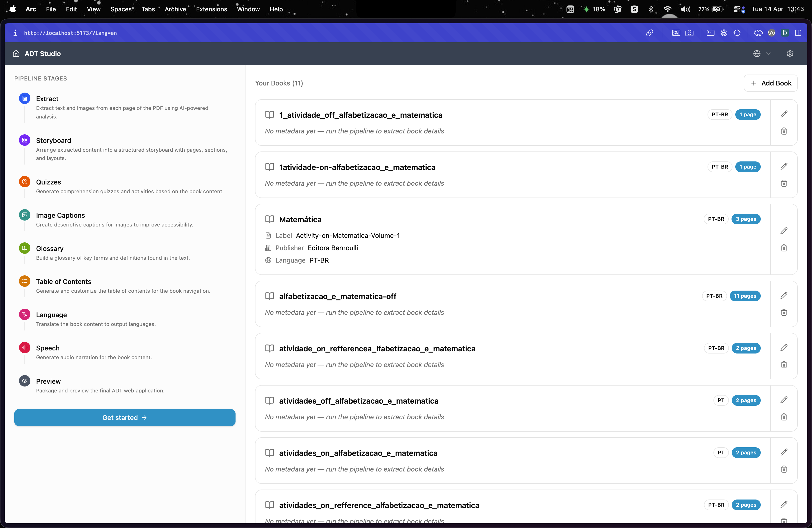
Task: Delete the 1_atividade_off_alfabetizacao_e_matematica book
Action: (x=784, y=131)
